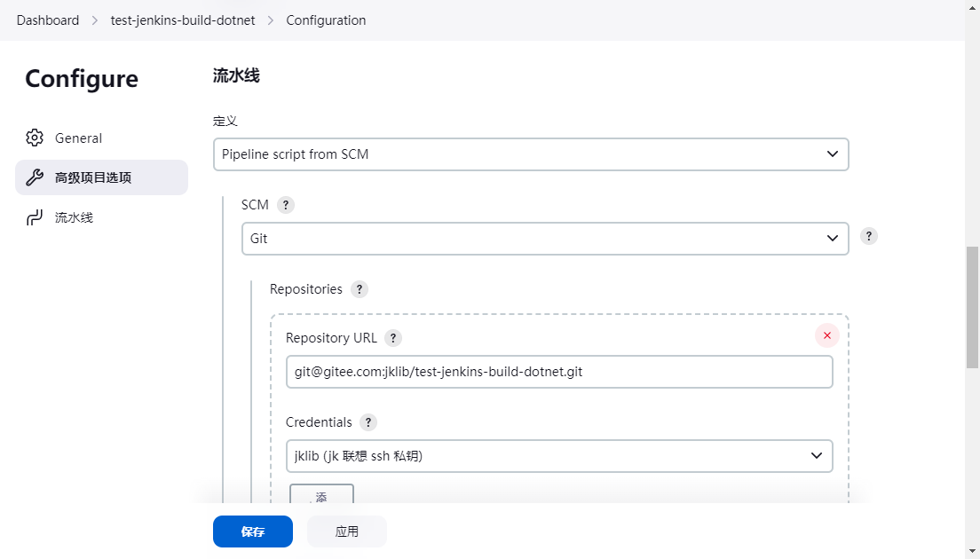Screen dimensions: 980x559
Task: Open the Pipeline script from SCM dropdown
Action: [x=531, y=154]
